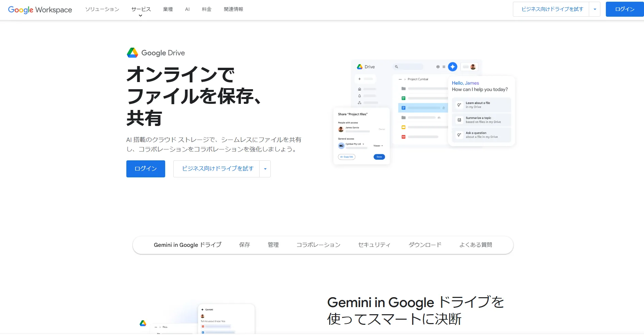Click the blue Gemini sparkle icon in illustration
Image resolution: width=644 pixels, height=335 pixels.
click(453, 67)
